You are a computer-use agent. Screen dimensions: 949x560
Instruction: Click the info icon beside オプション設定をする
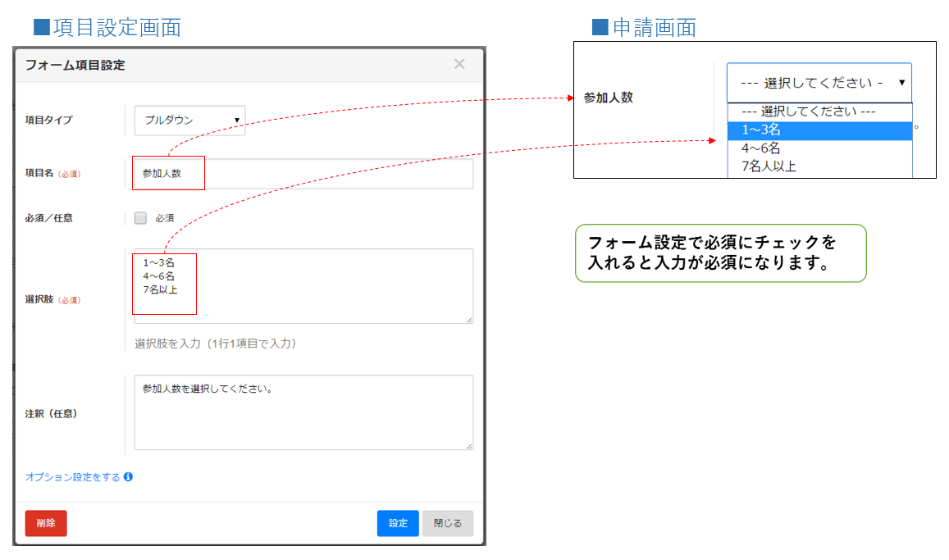click(129, 476)
